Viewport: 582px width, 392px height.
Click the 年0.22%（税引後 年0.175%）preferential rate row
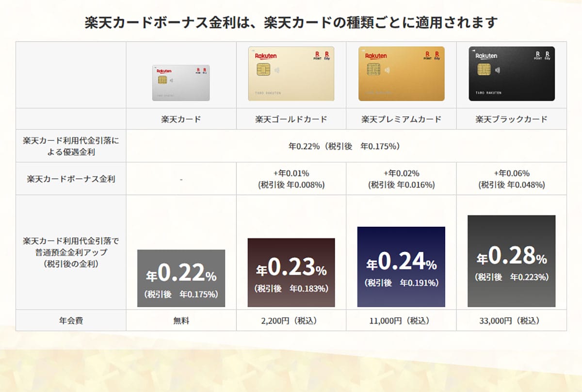point(346,146)
